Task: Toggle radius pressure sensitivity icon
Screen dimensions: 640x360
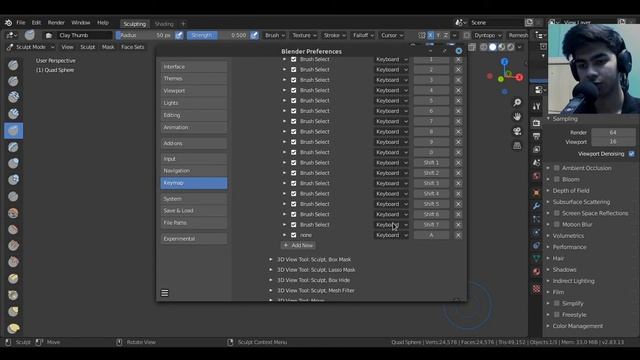Action: coord(179,35)
